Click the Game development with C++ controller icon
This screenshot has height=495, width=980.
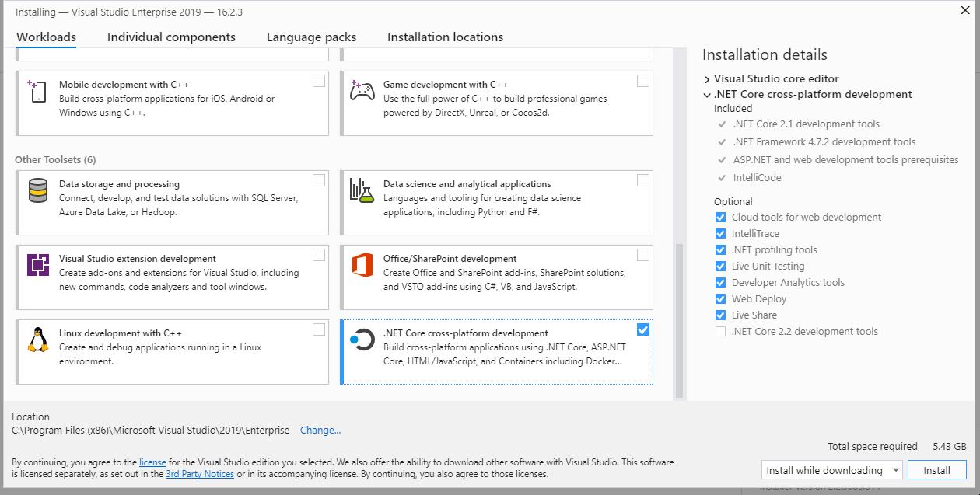coord(362,91)
